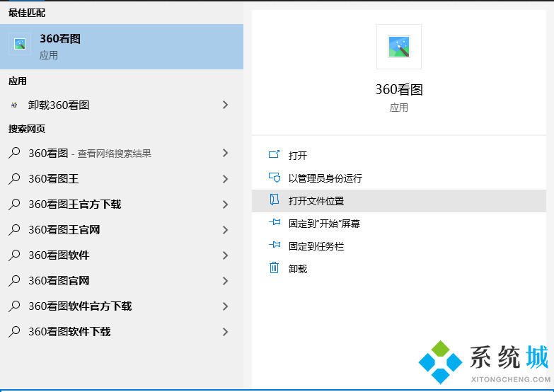Select 打开文件位置 menu entry

(316, 201)
